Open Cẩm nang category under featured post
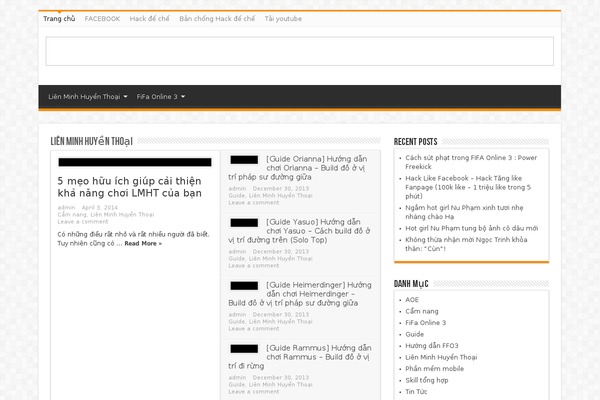 coord(72,215)
